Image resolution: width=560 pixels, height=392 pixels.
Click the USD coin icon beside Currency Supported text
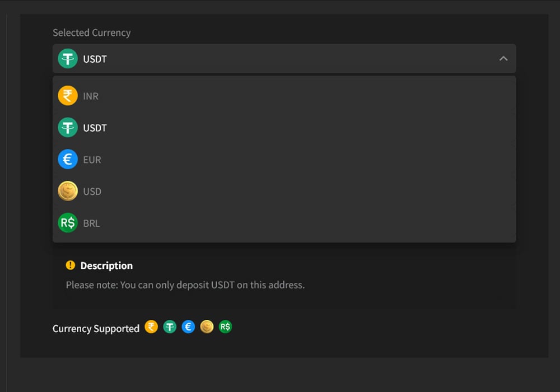click(x=206, y=326)
